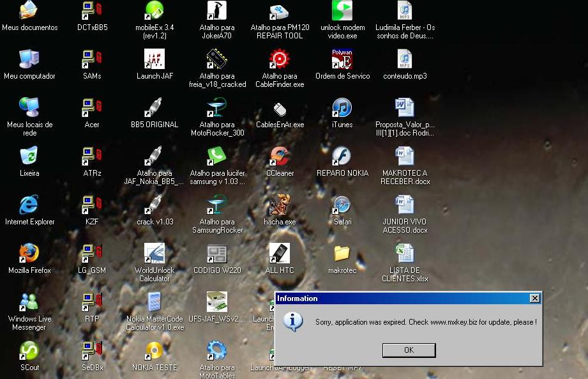Viewport: 588px width, 379px height.
Task: Select the crack v1.03 shortcut
Action: coord(155,205)
